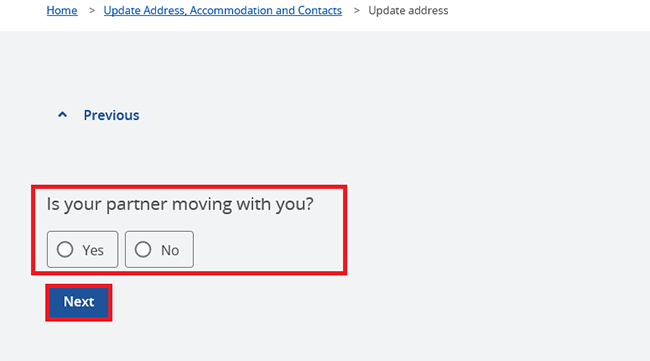The image size is (650, 361).
Task: Click the No label text
Action: (170, 250)
